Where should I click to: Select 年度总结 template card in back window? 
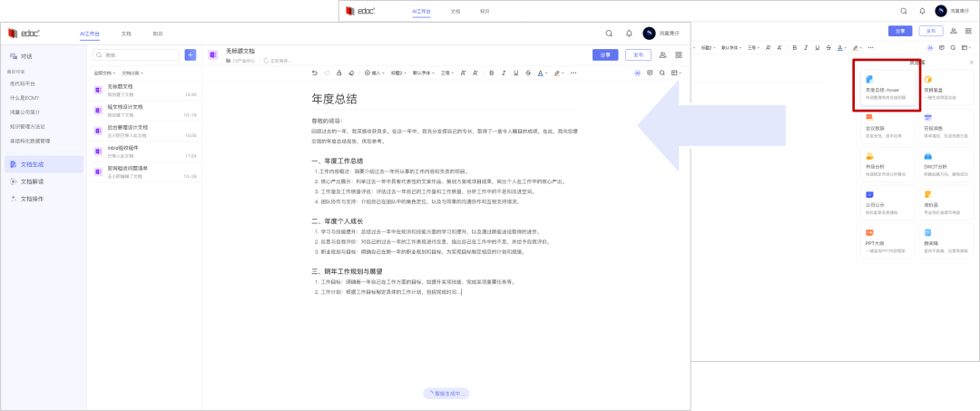pyautogui.click(x=888, y=87)
